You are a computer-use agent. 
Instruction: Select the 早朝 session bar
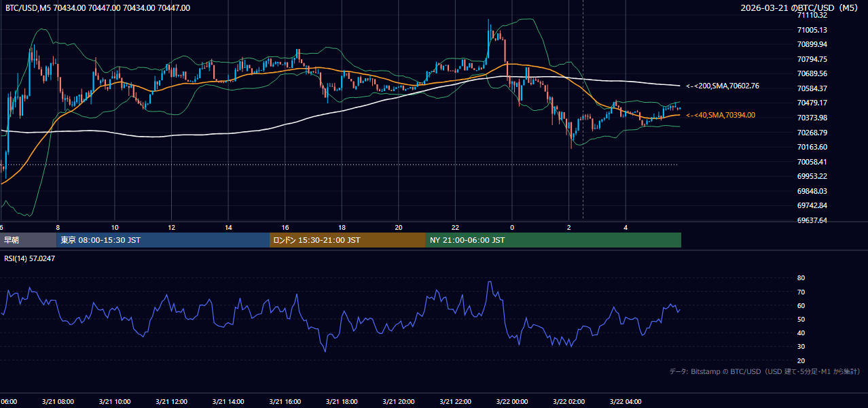(28, 240)
